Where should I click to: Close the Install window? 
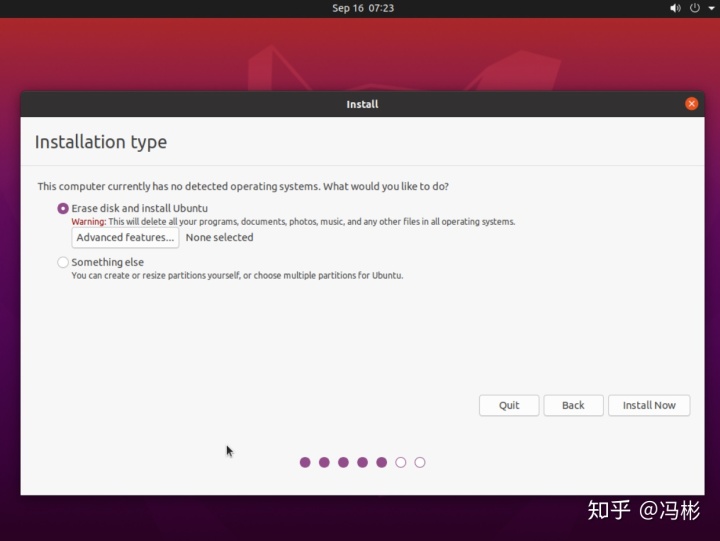(x=691, y=104)
